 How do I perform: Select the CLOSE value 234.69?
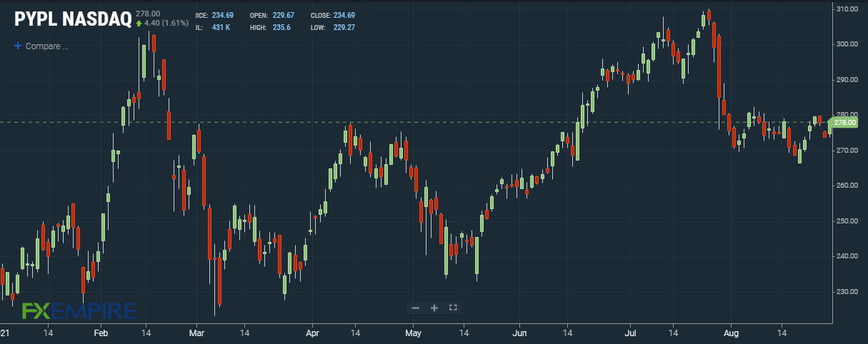[344, 15]
